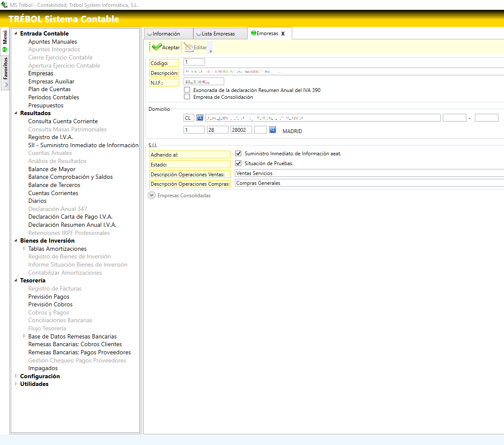Open the toolbar overflow arrow next to Editar

[x=210, y=51]
